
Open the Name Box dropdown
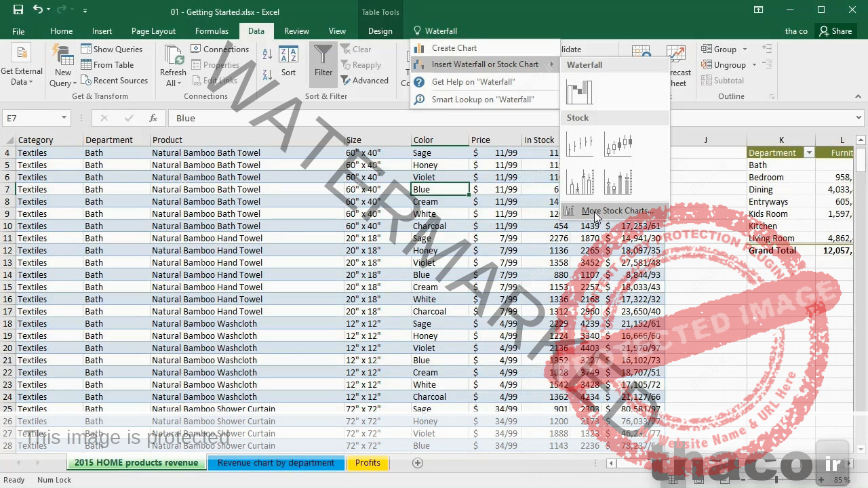click(x=64, y=118)
